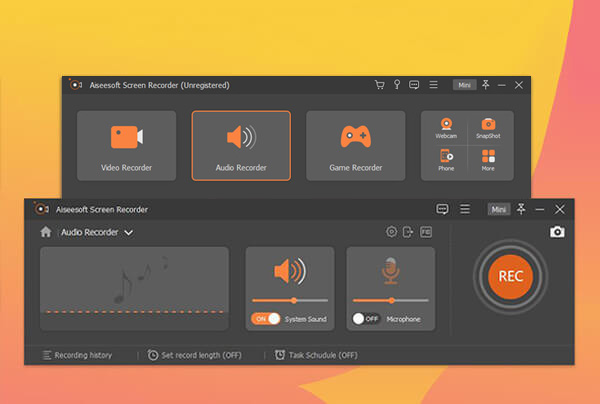Click the REC frame icon beside settings
600x404 pixels.
pyautogui.click(x=426, y=232)
